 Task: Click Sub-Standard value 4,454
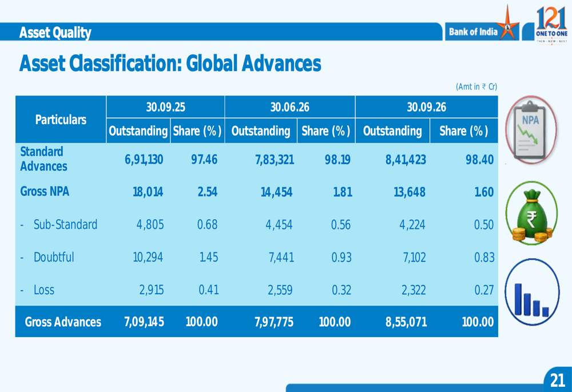tap(279, 225)
